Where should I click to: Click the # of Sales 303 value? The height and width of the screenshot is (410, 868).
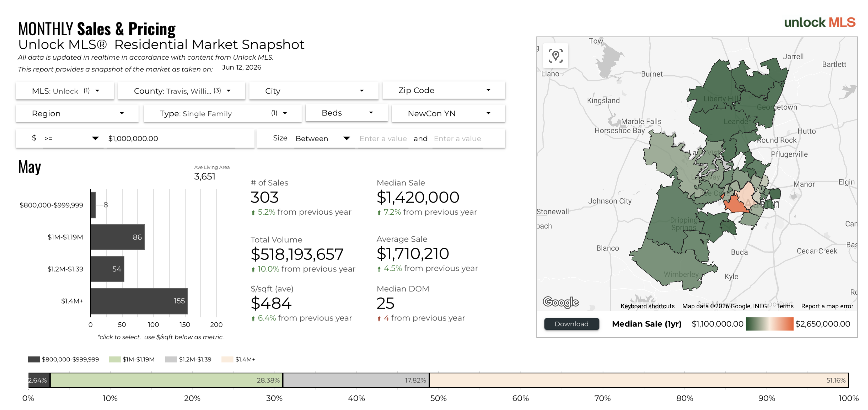[x=264, y=197]
